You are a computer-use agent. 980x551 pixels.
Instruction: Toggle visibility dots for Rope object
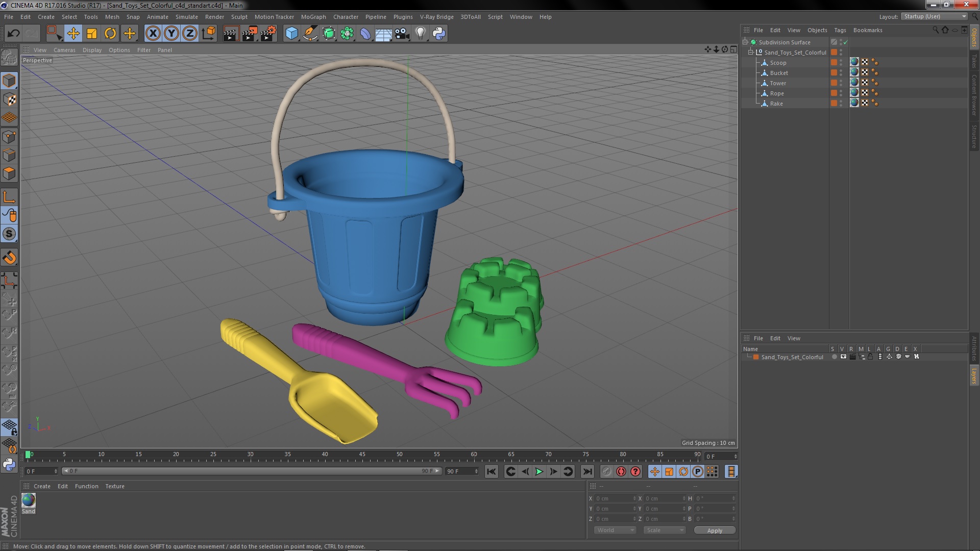pyautogui.click(x=841, y=93)
